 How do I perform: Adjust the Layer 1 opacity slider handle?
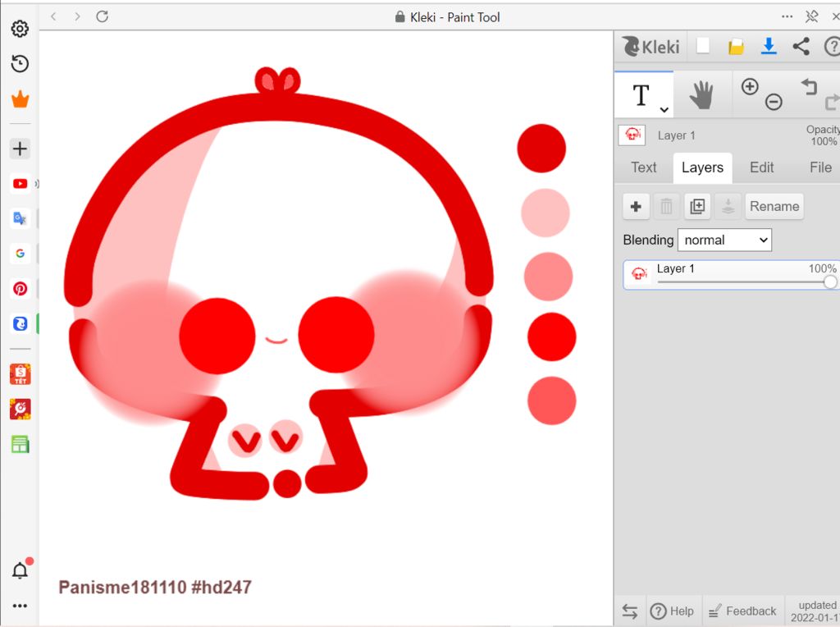coord(830,281)
